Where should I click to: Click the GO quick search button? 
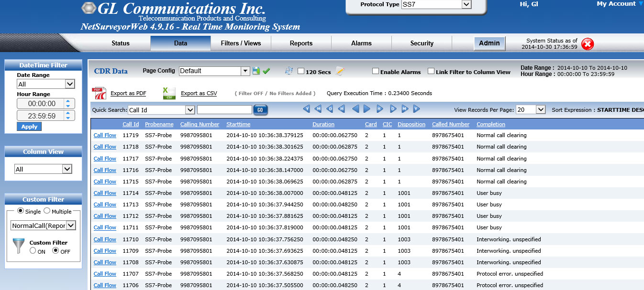260,110
